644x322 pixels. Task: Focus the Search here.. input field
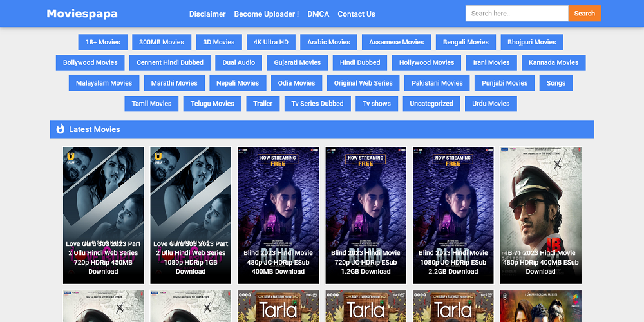[x=516, y=13]
